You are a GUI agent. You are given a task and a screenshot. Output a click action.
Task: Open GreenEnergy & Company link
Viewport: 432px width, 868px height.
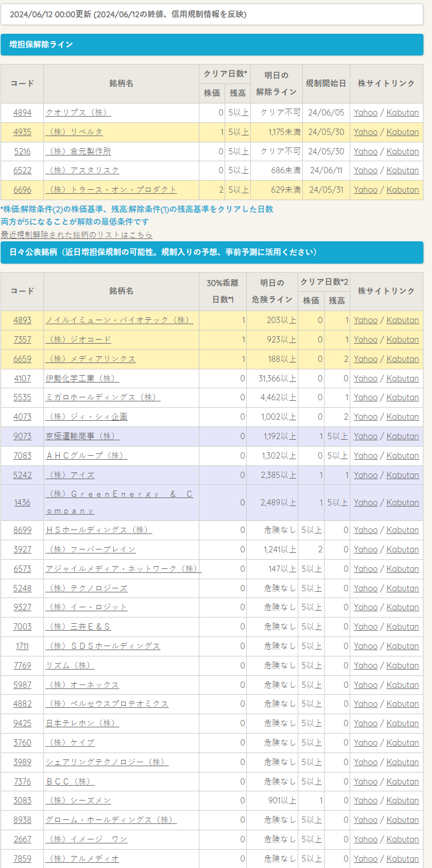pos(119,503)
